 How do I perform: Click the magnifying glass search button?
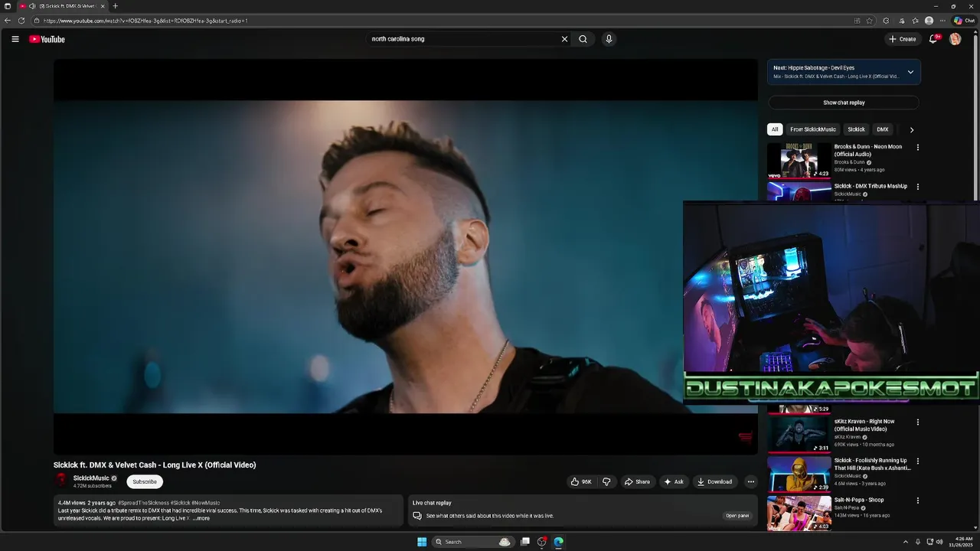(583, 39)
